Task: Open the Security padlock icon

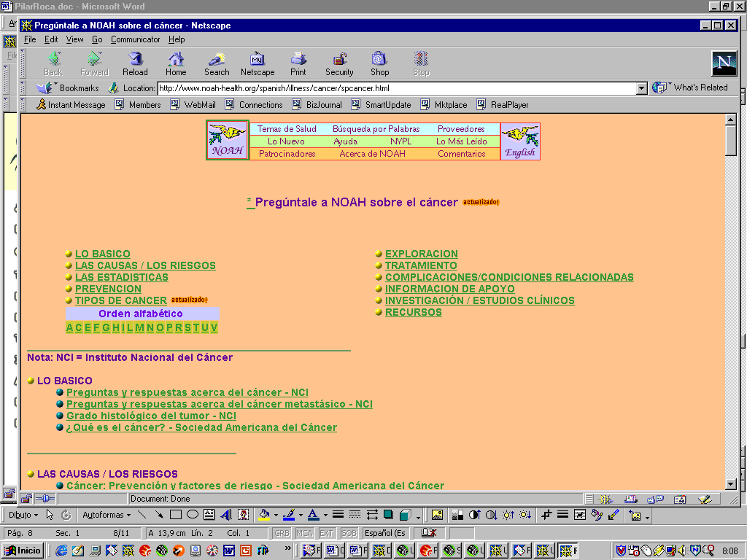Action: pyautogui.click(x=339, y=63)
